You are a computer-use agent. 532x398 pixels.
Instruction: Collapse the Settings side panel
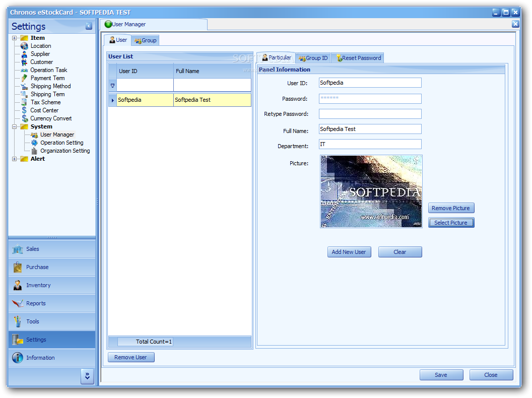[x=89, y=26]
